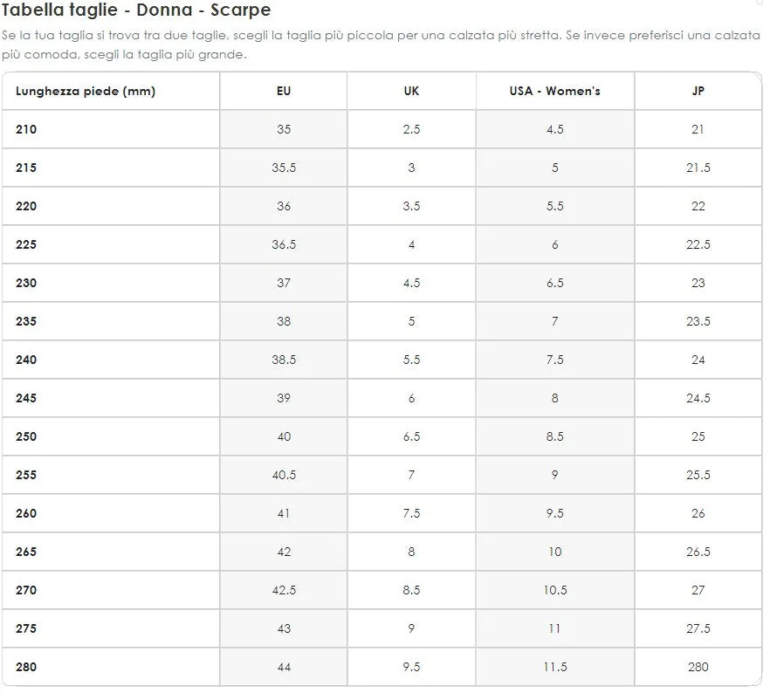The image size is (777, 700).
Task: Click USA Women's size 9.5 cell
Action: 554,513
